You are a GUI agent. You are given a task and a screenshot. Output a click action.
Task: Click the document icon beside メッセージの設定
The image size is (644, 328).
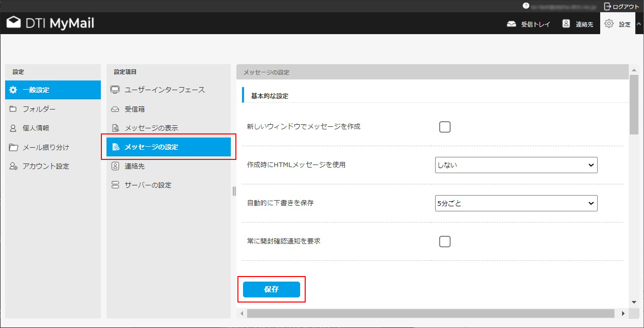pyautogui.click(x=116, y=147)
